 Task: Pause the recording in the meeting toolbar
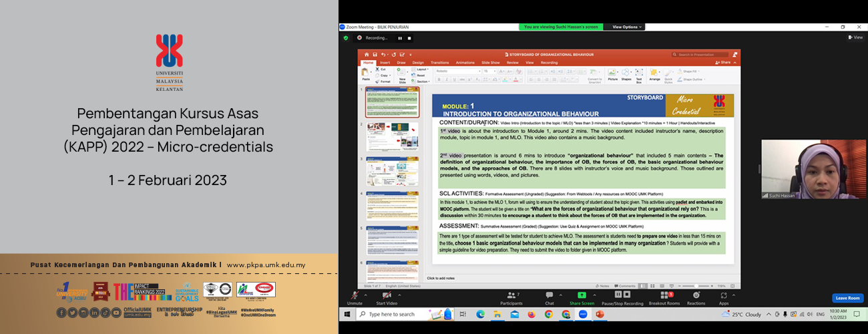click(x=618, y=295)
